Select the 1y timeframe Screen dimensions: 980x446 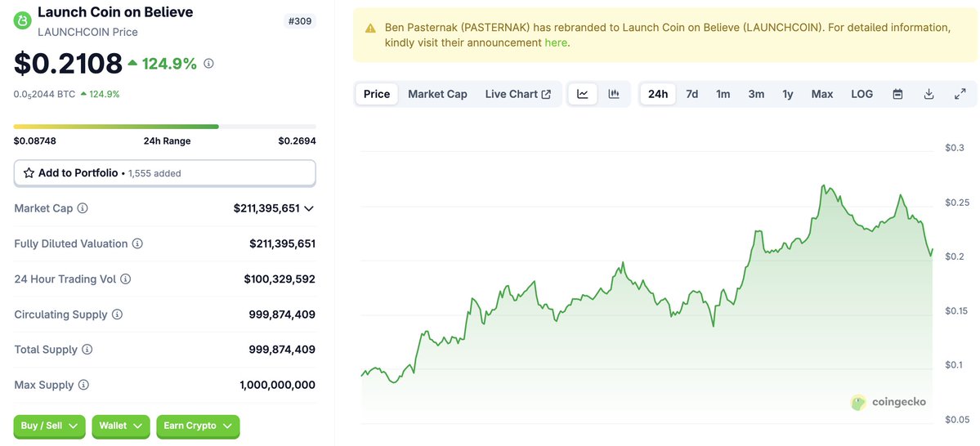[x=787, y=94]
